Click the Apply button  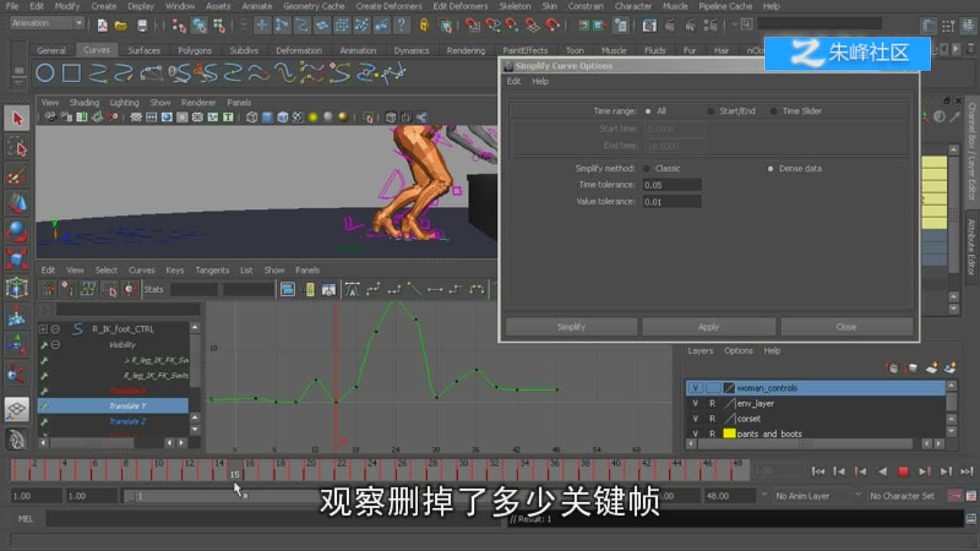[708, 327]
